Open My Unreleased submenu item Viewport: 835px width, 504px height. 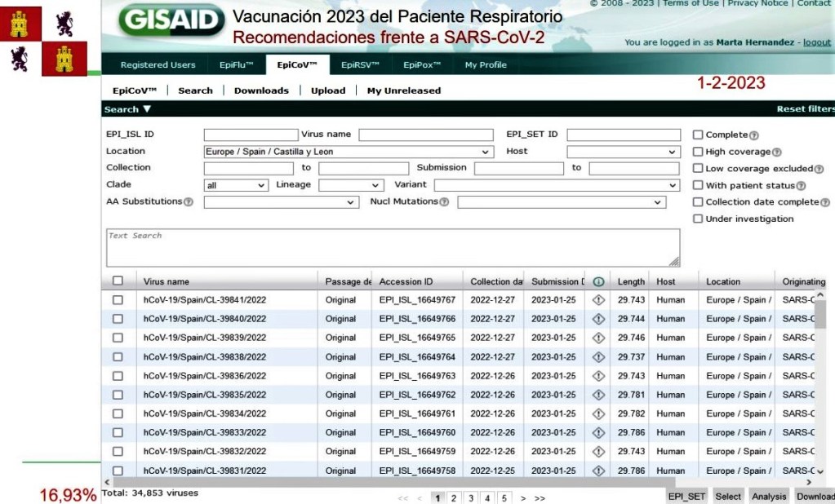point(404,91)
